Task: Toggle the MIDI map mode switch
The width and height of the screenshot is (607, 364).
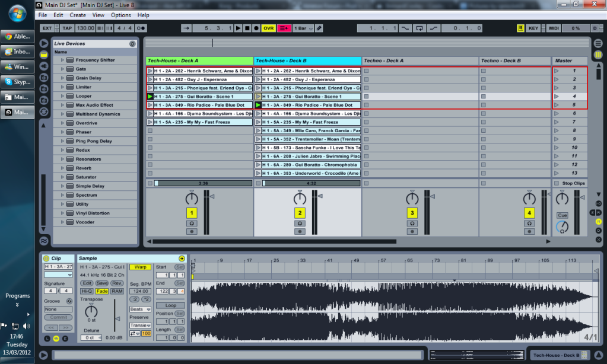Action: point(554,28)
